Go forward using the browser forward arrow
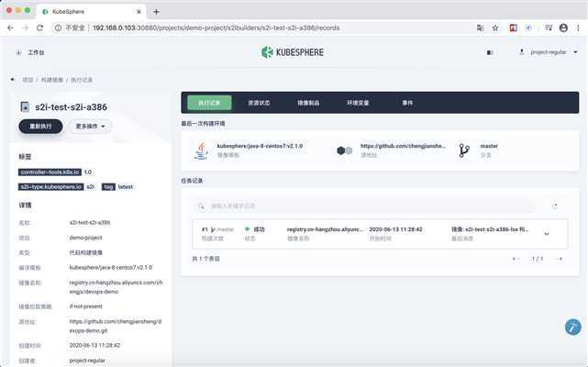The height and width of the screenshot is (367, 588). 25,28
